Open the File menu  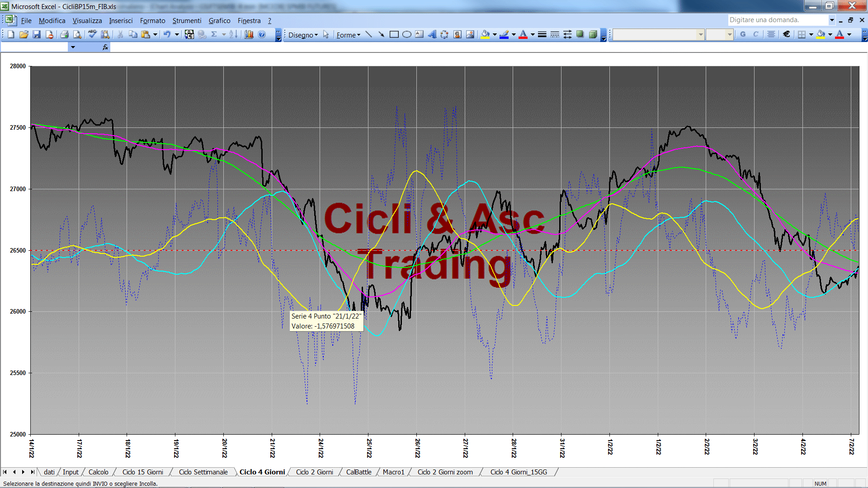[26, 20]
